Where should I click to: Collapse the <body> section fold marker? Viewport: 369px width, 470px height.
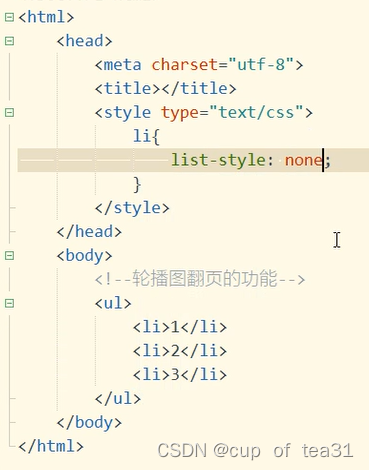coord(9,256)
